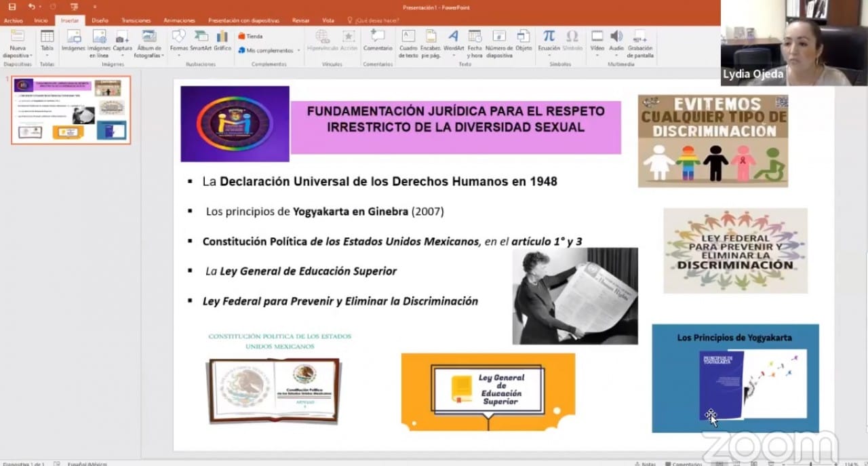Click the Undo arrow icon
The image size is (868, 466).
click(31, 7)
